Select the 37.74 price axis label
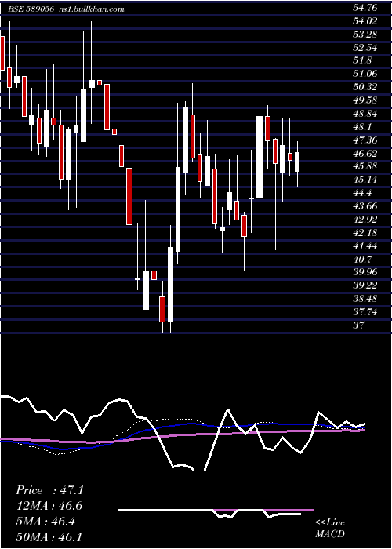The width and height of the screenshot is (392, 549). point(365,313)
